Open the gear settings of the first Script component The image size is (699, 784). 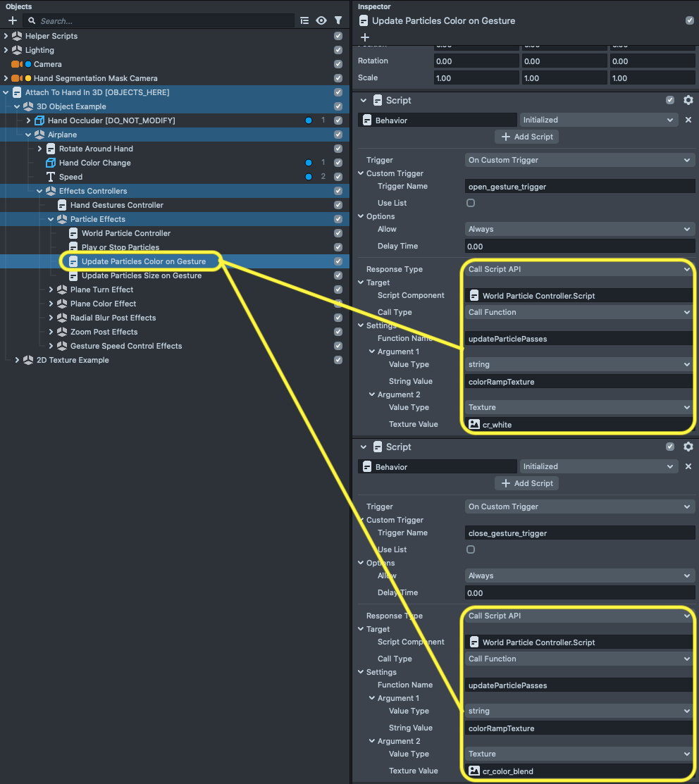[688, 100]
